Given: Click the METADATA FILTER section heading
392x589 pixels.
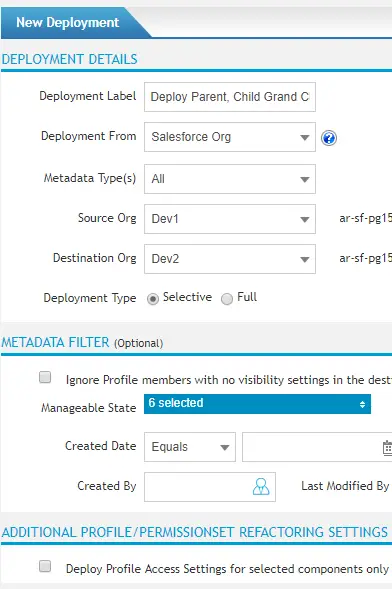Looking at the screenshot, I should [55, 343].
